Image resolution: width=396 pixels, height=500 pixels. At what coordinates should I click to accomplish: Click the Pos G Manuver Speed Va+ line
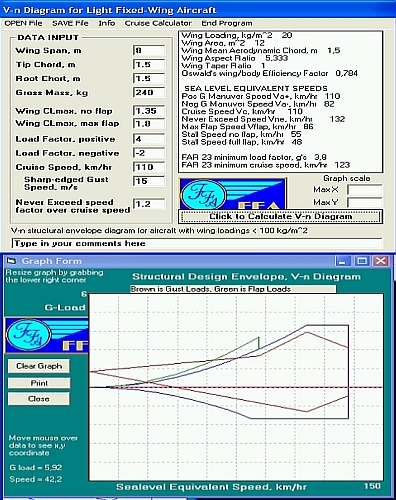point(261,96)
